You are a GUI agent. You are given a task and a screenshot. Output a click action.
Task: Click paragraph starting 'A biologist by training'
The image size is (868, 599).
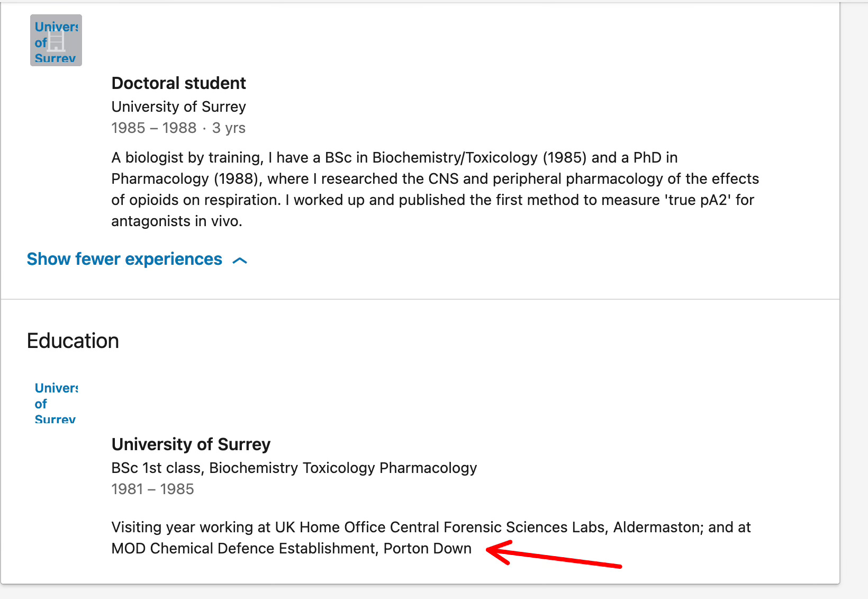(x=435, y=189)
